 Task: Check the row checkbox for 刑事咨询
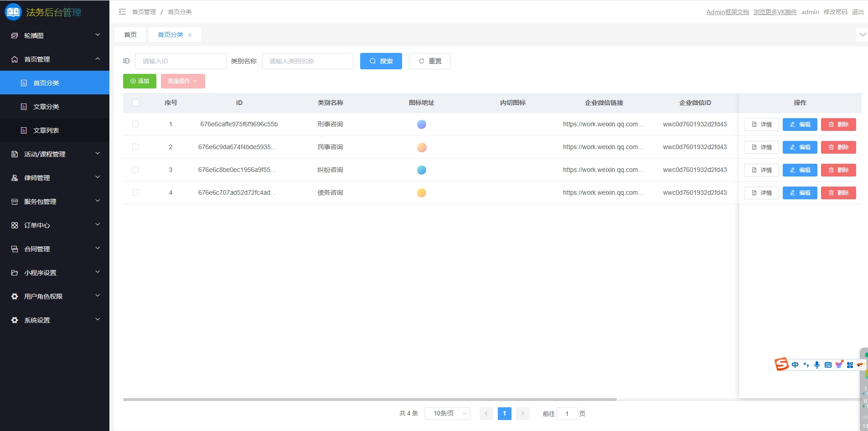(135, 124)
